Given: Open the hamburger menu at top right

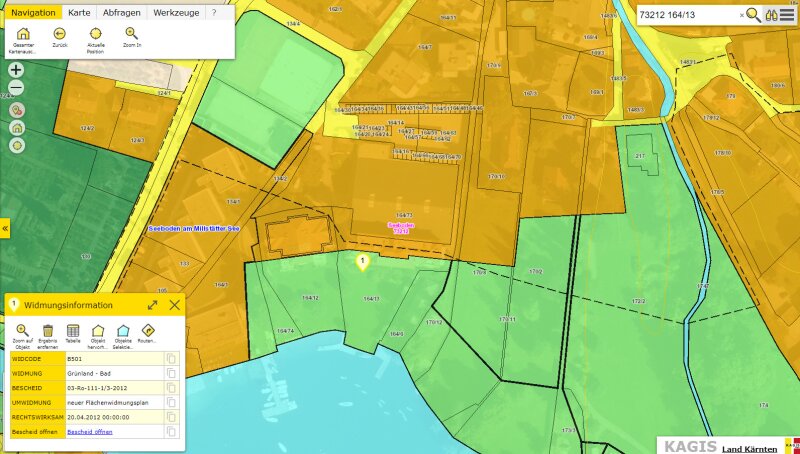Looking at the screenshot, I should coord(788,15).
